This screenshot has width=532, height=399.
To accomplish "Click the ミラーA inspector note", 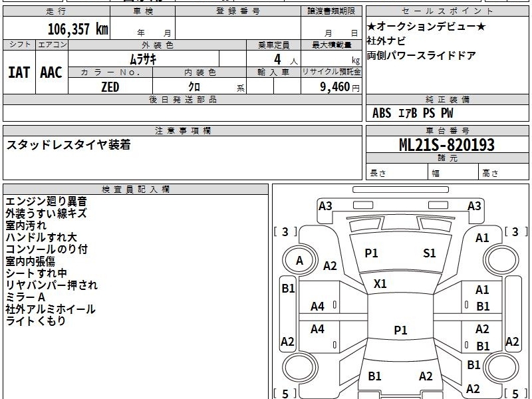I will (x=25, y=297).
